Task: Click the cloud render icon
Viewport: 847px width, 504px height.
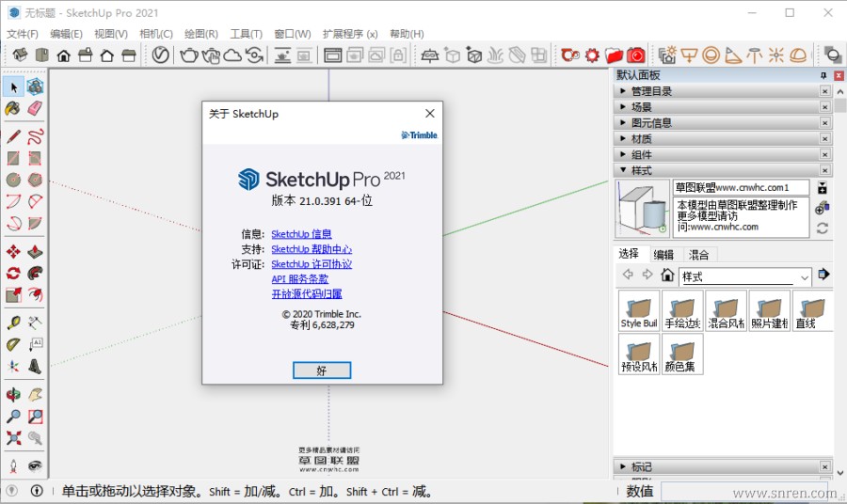Action: pos(232,55)
